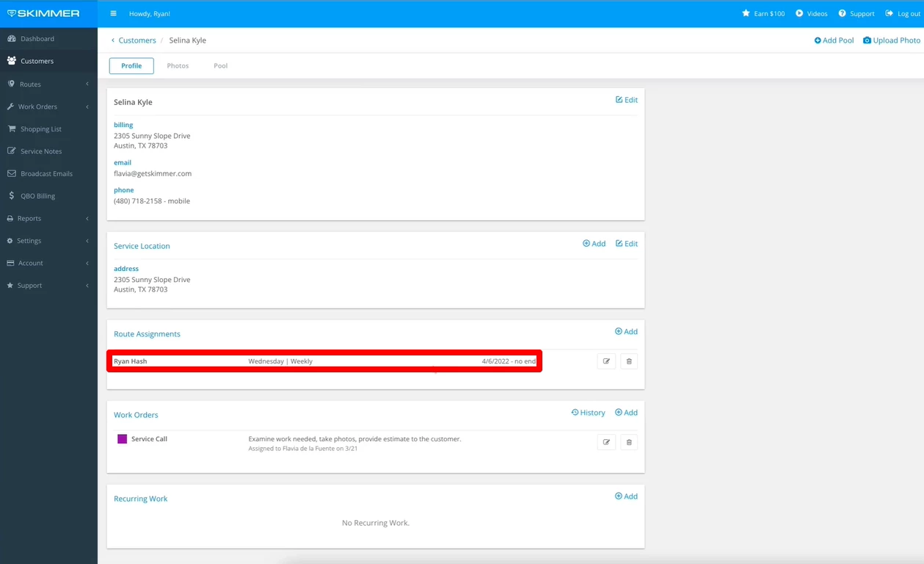
Task: Click the Add Pool plus icon
Action: pos(818,40)
